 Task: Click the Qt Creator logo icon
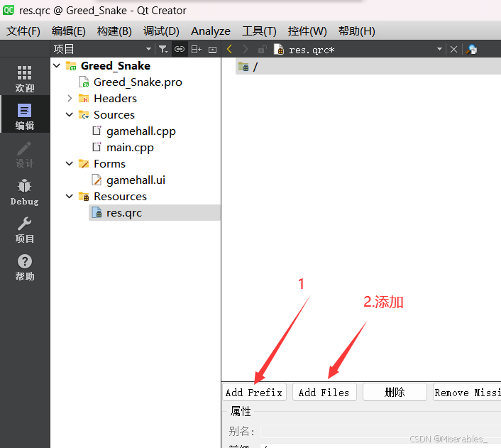[9, 10]
